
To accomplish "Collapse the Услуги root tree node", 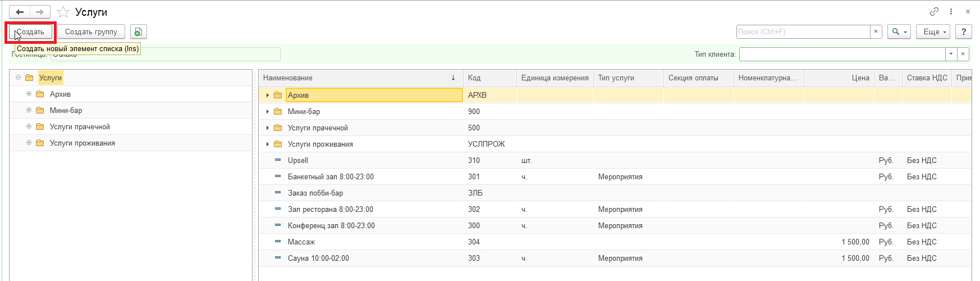I will pos(19,78).
